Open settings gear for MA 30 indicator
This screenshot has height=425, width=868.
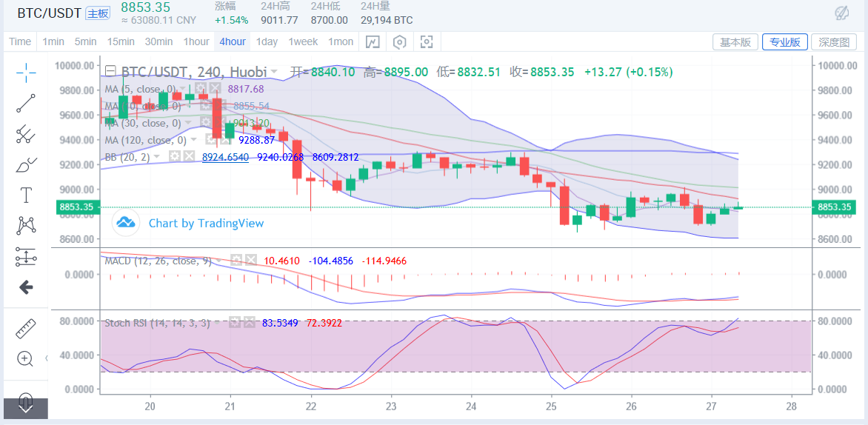(205, 123)
